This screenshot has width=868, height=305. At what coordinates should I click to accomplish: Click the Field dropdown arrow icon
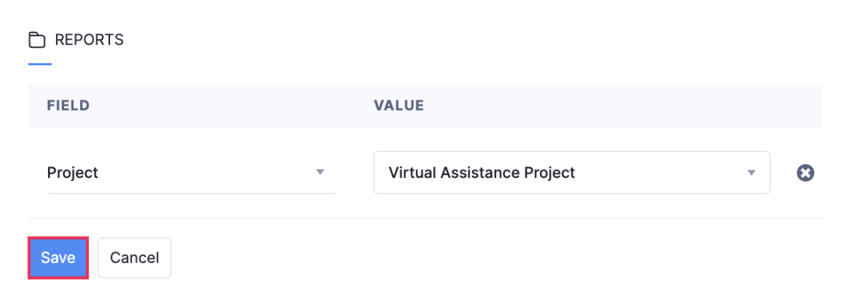[320, 172]
